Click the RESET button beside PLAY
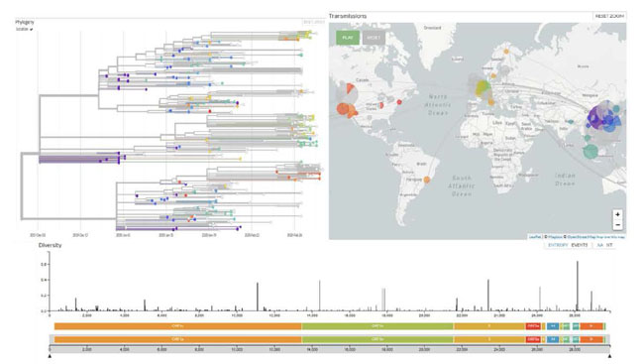The image size is (644, 364). 374,38
